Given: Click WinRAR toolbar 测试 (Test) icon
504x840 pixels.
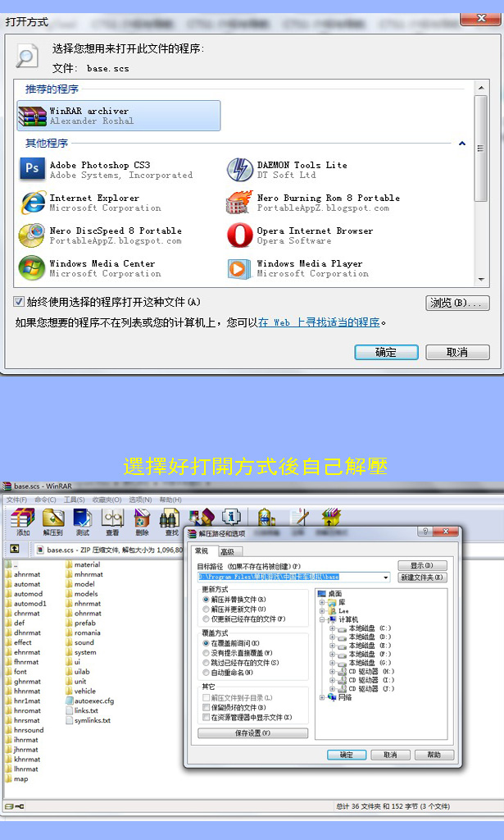Looking at the screenshot, I should point(83,523).
